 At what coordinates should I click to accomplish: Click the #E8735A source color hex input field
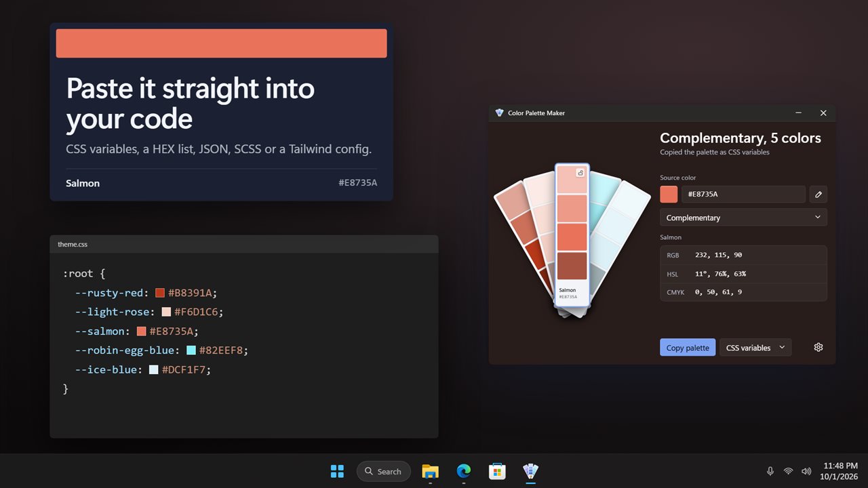pos(743,195)
